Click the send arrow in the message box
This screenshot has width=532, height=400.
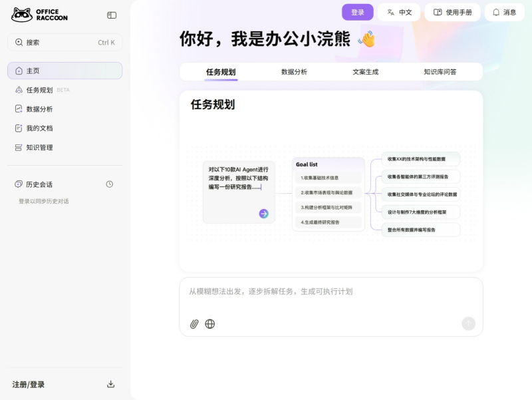coord(468,323)
